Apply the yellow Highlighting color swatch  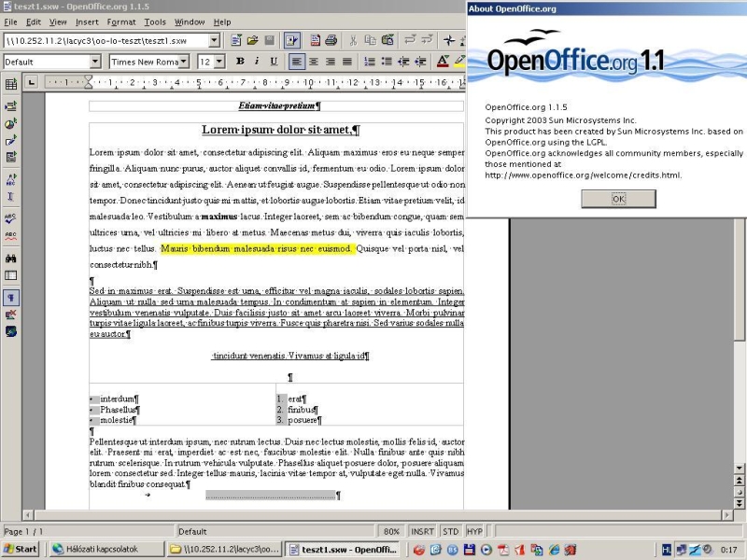pos(459,62)
